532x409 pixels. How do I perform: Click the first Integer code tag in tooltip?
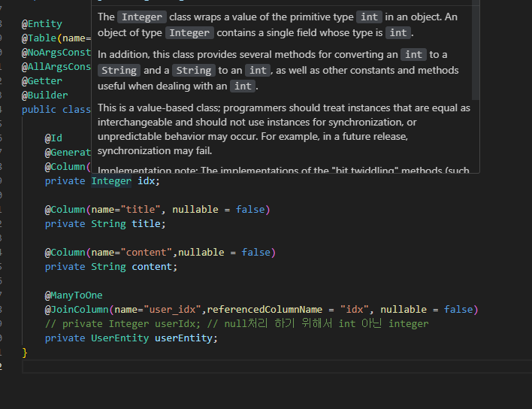coord(142,17)
